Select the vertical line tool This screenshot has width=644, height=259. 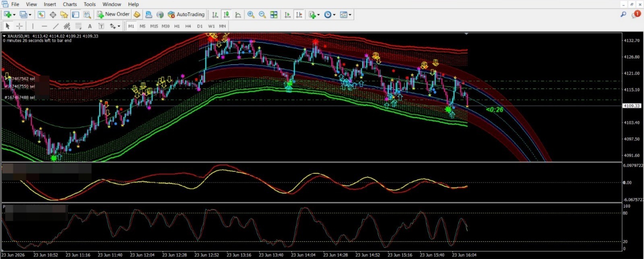click(x=33, y=26)
